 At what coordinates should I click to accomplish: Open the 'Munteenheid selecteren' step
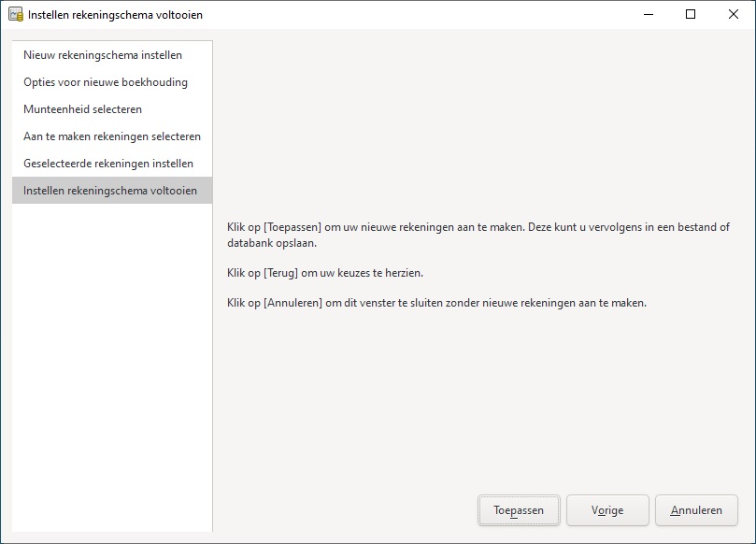(82, 109)
